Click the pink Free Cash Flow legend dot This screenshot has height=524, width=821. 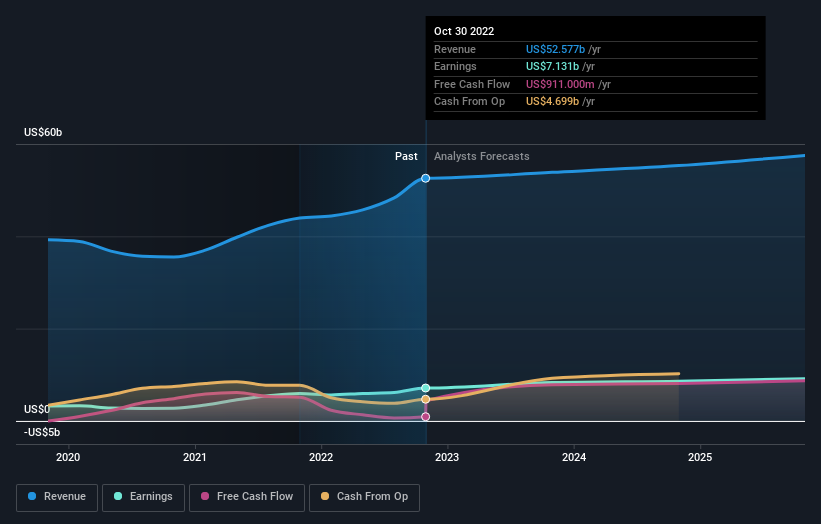point(205,496)
